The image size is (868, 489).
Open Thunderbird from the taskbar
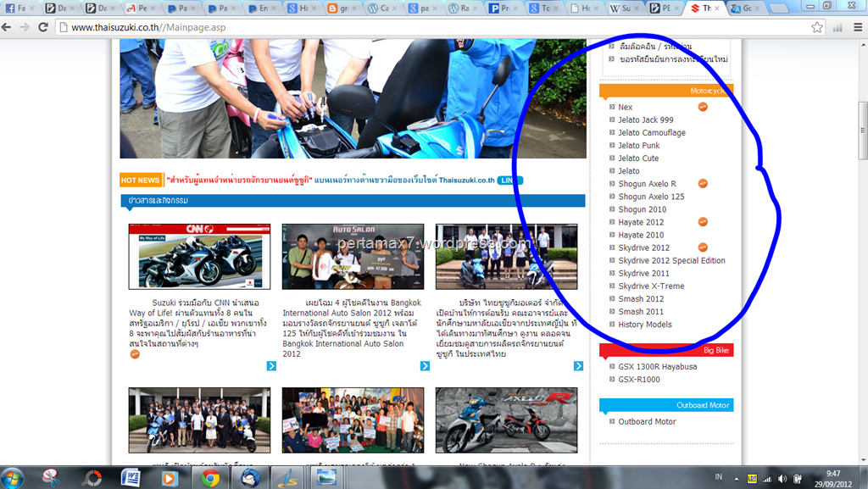[249, 478]
